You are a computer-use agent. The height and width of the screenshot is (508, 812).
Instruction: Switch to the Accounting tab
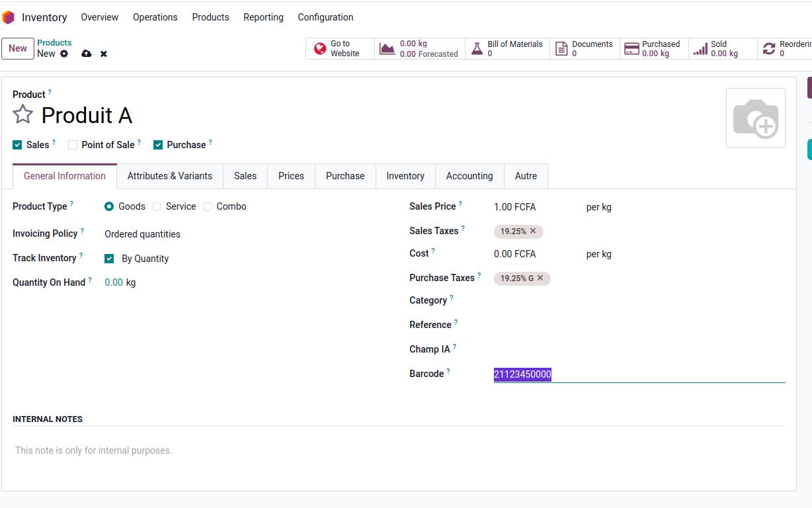469,176
